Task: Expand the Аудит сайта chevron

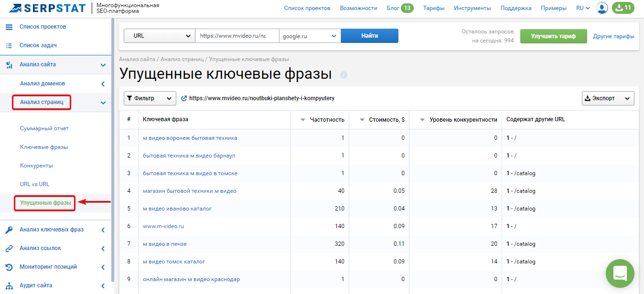Action: tap(103, 286)
